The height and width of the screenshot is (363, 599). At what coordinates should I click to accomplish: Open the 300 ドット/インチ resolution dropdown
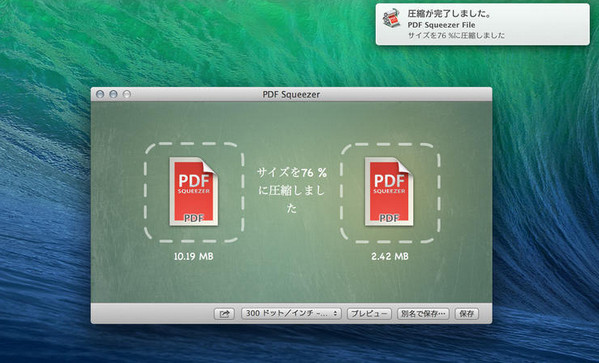pos(291,314)
